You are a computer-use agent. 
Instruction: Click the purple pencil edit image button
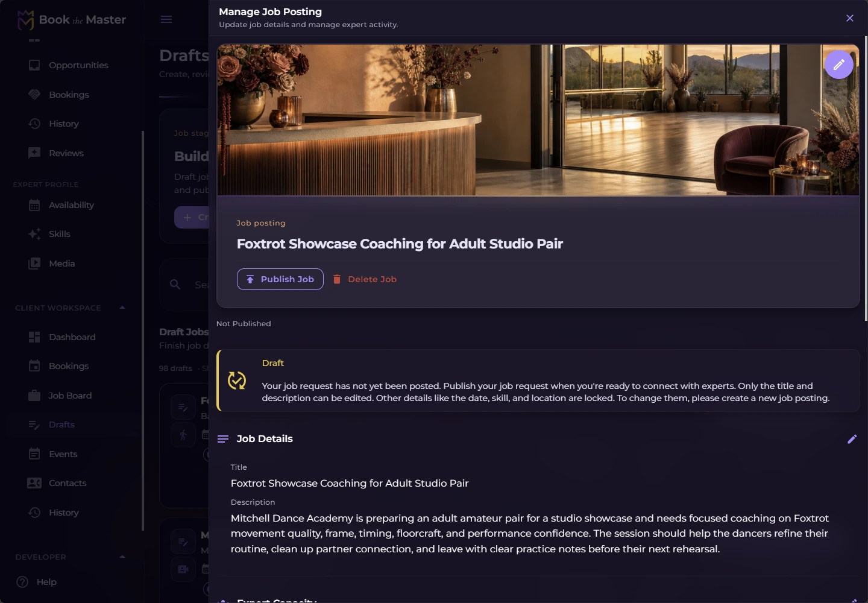[838, 65]
